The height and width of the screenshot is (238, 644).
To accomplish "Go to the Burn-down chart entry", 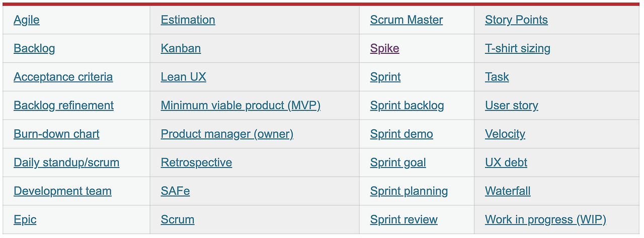I will (x=56, y=134).
